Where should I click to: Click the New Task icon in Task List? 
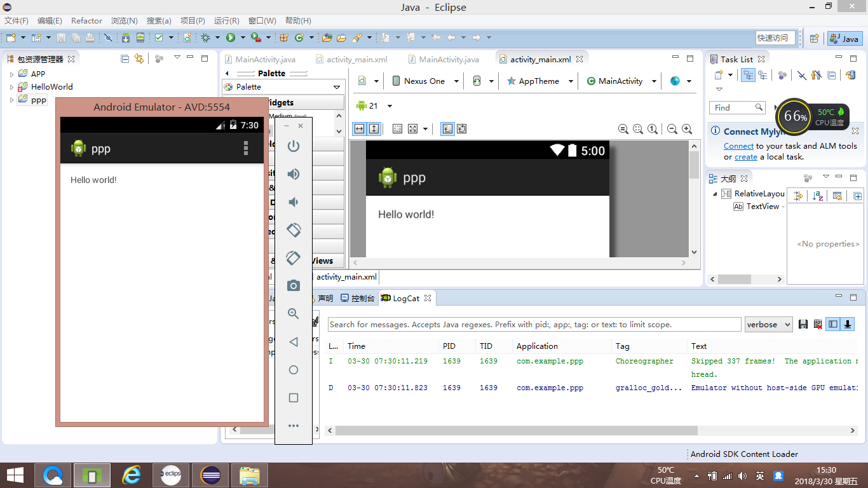(719, 75)
